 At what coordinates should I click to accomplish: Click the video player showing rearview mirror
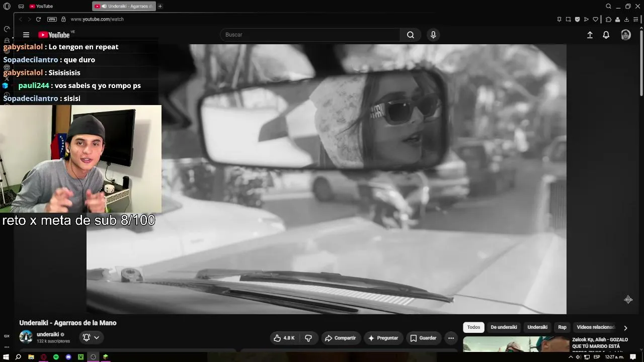[x=327, y=179]
